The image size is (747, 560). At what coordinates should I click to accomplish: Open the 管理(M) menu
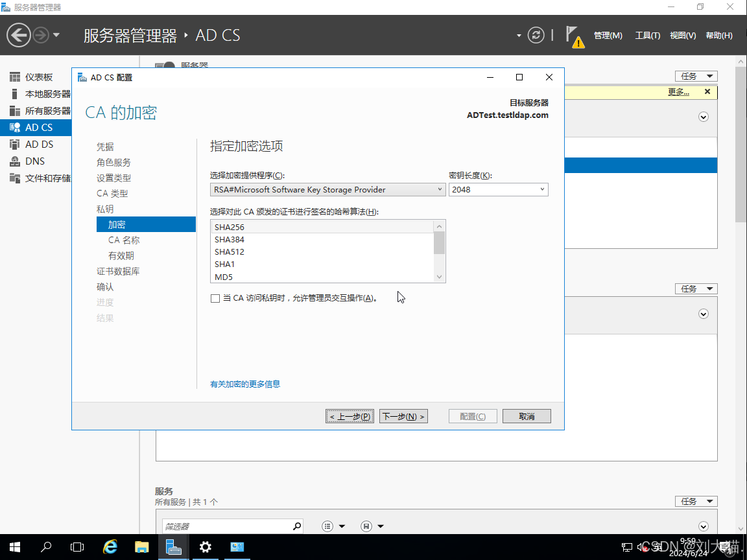pyautogui.click(x=608, y=35)
